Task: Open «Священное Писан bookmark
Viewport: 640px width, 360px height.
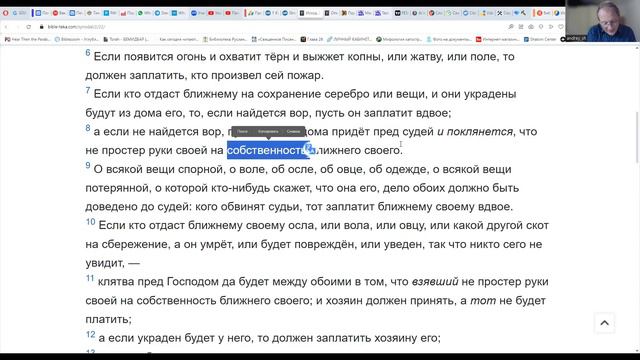Action: click(x=275, y=39)
